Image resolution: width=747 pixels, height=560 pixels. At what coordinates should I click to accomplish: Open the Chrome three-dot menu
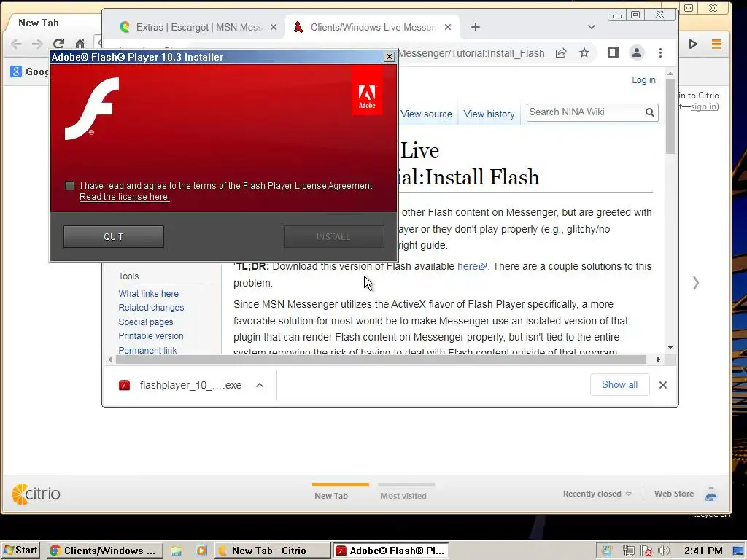coord(660,52)
